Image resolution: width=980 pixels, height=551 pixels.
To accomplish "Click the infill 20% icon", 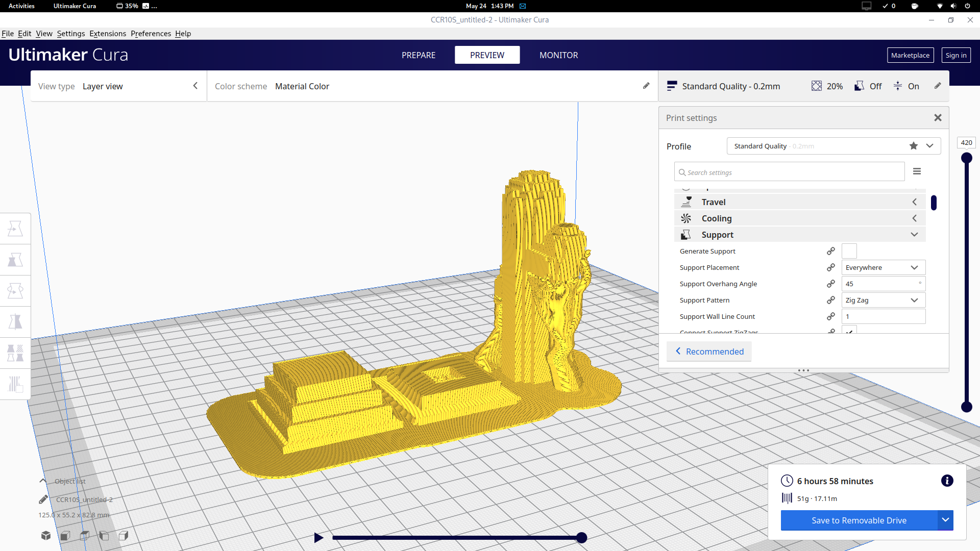I will 817,86.
